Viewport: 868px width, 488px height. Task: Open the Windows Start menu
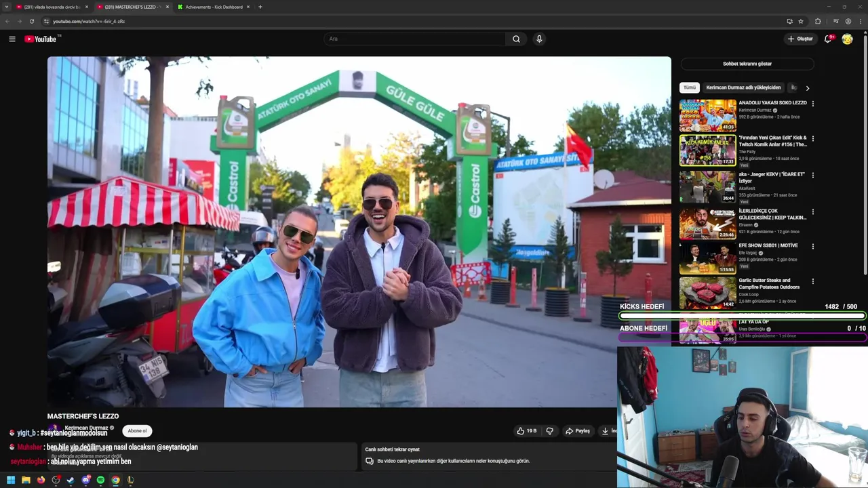click(11, 480)
